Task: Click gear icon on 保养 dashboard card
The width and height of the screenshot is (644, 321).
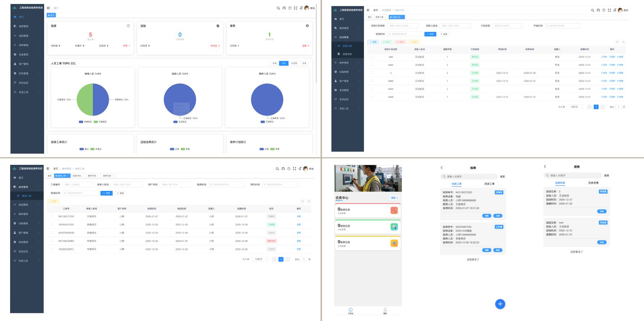Action: click(x=307, y=26)
